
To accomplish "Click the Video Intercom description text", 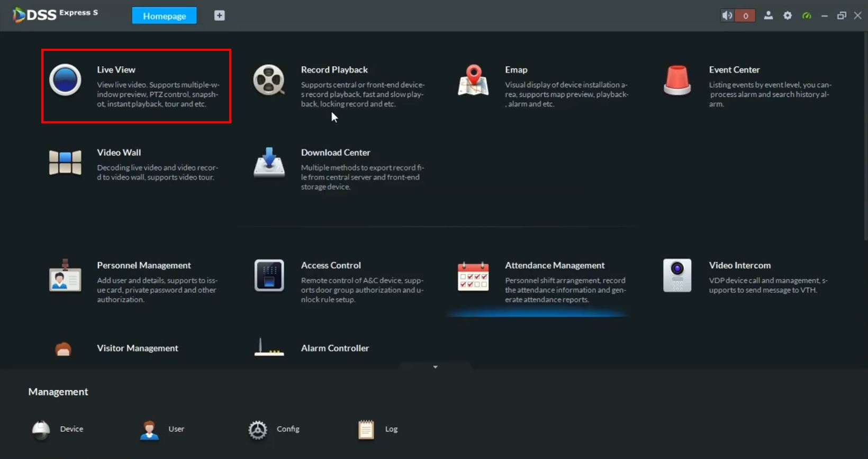I will click(768, 285).
